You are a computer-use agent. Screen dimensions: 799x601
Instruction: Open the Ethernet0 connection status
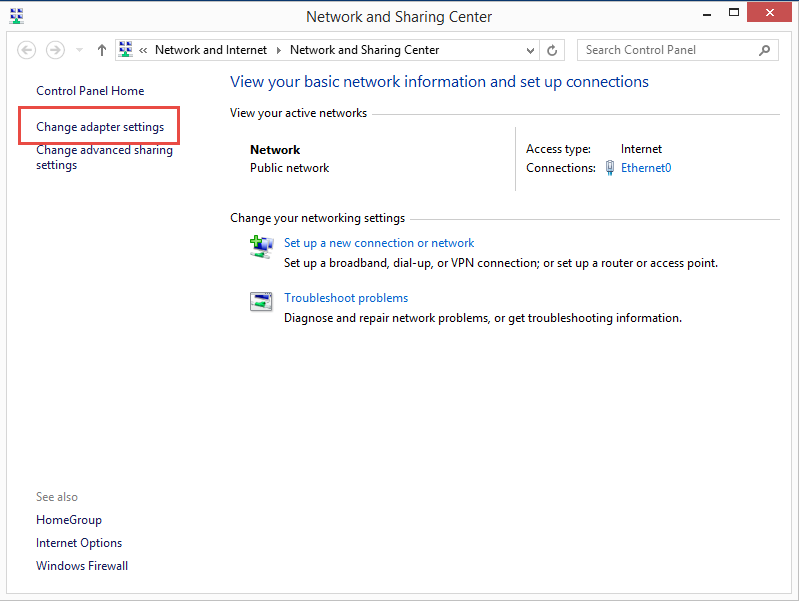646,168
